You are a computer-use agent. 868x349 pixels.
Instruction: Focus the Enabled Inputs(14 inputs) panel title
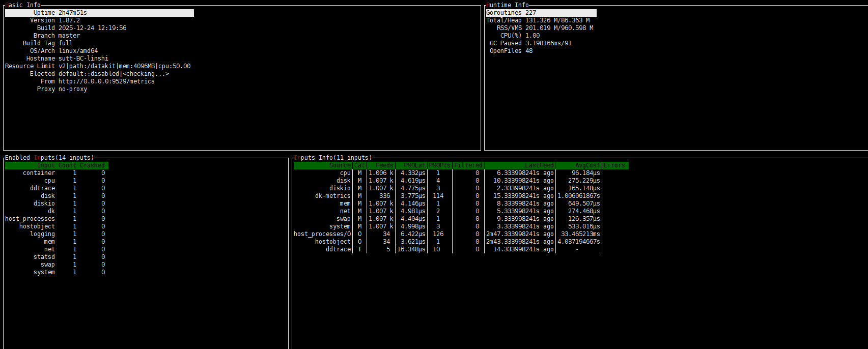coord(49,158)
